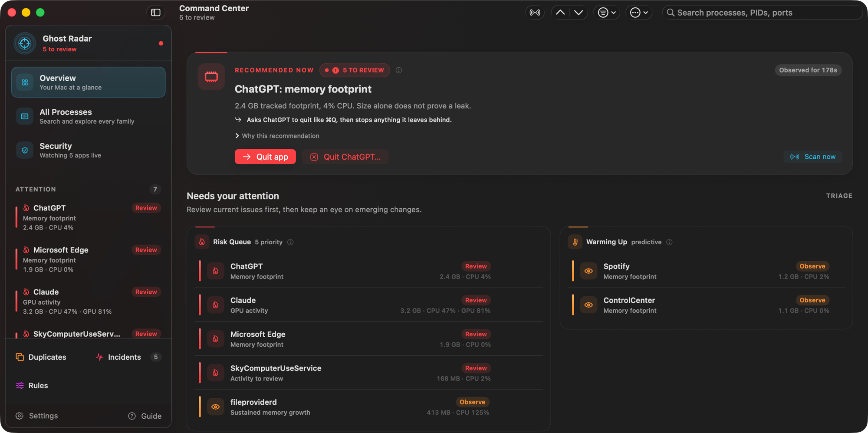
Task: Click the Scan now button
Action: click(812, 157)
